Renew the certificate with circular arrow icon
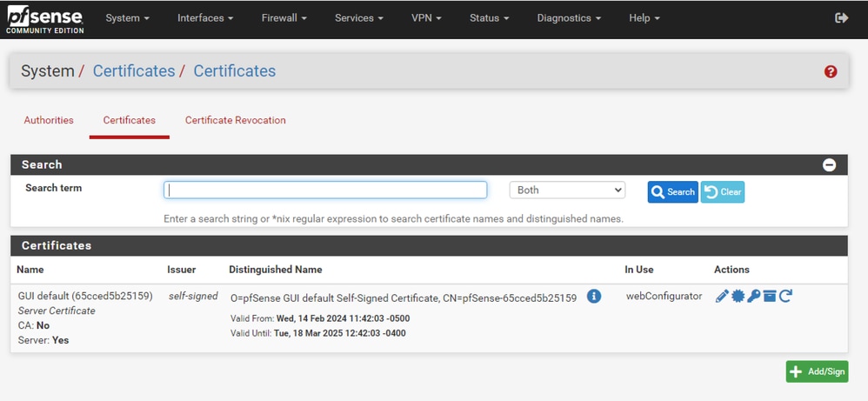Screen dimensions: 868x401 (x=785, y=297)
